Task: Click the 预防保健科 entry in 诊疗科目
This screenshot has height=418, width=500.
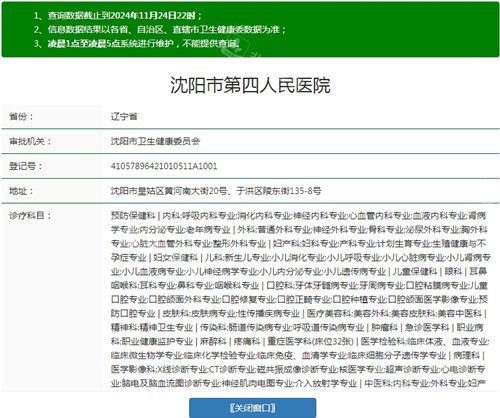Action: click(133, 216)
